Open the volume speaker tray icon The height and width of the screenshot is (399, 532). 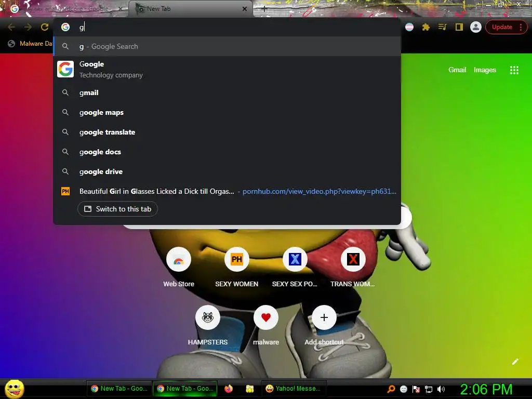pyautogui.click(x=441, y=389)
